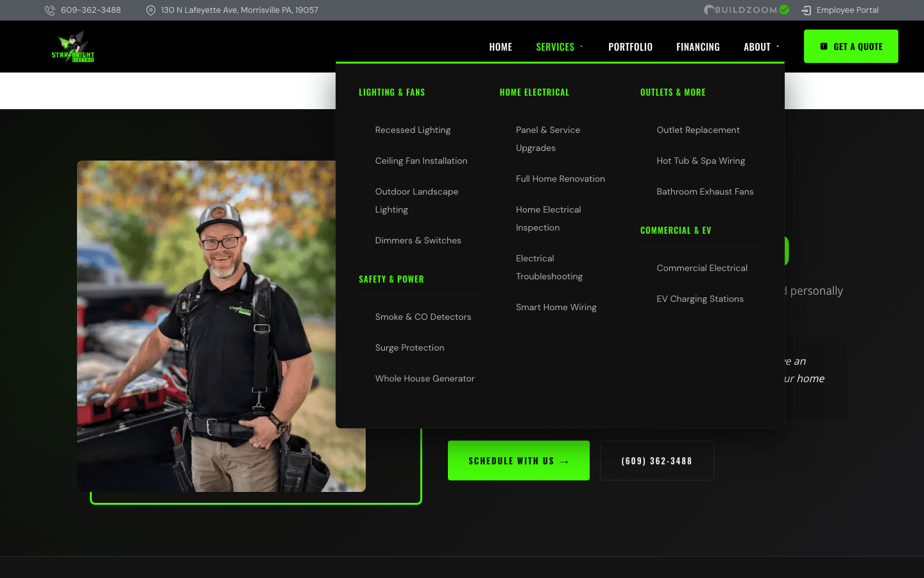
Task: Click the GET A QUOTE button
Action: click(851, 46)
